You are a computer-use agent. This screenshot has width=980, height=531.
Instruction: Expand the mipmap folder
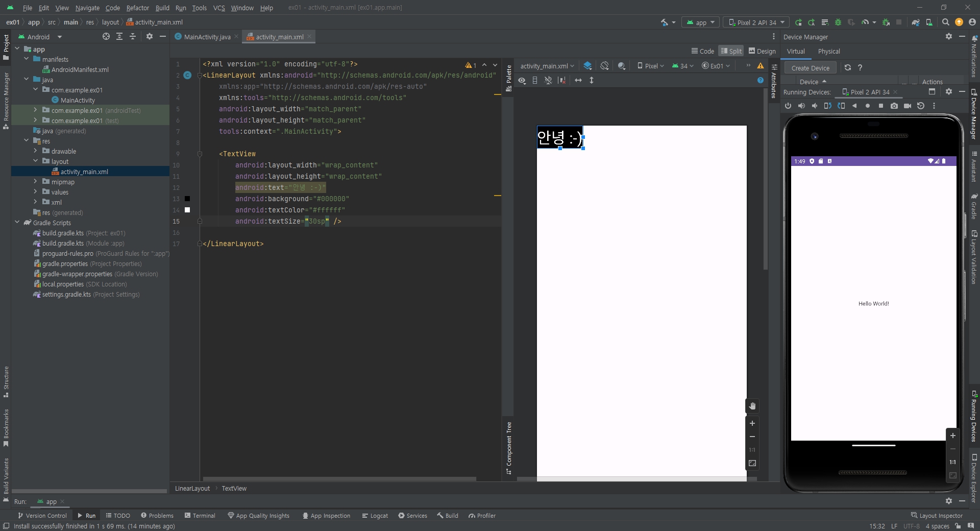pos(35,182)
